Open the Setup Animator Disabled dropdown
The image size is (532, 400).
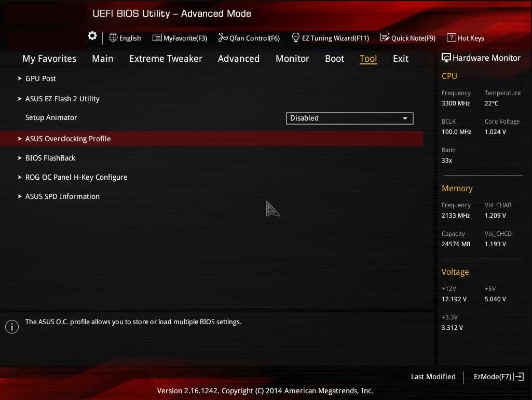tap(350, 118)
